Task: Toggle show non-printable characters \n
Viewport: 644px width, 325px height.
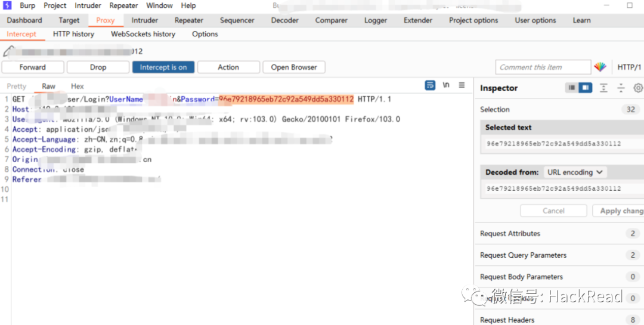Action: click(x=446, y=85)
